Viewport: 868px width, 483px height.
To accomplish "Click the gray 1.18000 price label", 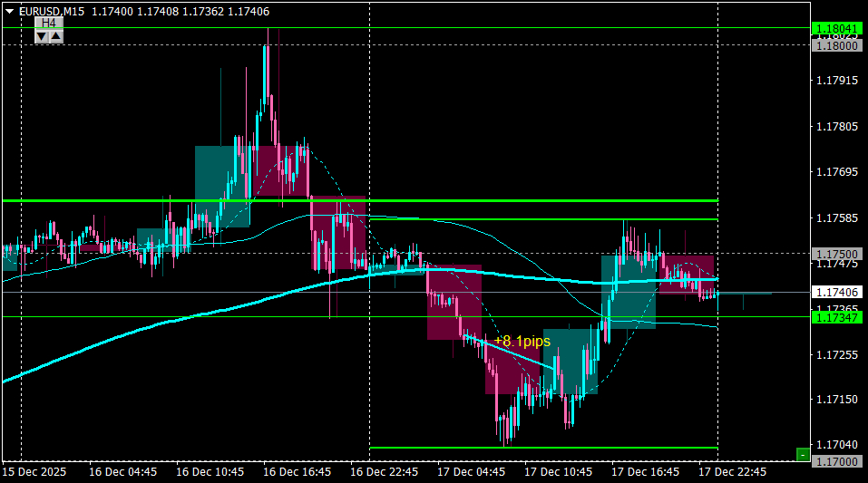I will point(837,46).
